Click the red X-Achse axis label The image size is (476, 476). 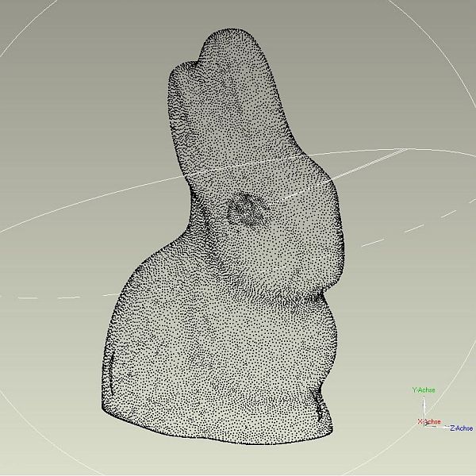coord(428,421)
